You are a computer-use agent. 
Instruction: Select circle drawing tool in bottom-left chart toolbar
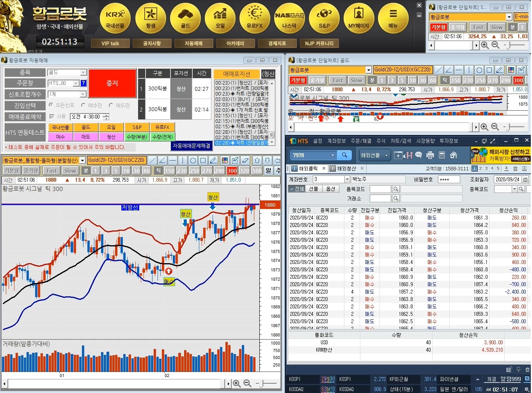point(193,160)
